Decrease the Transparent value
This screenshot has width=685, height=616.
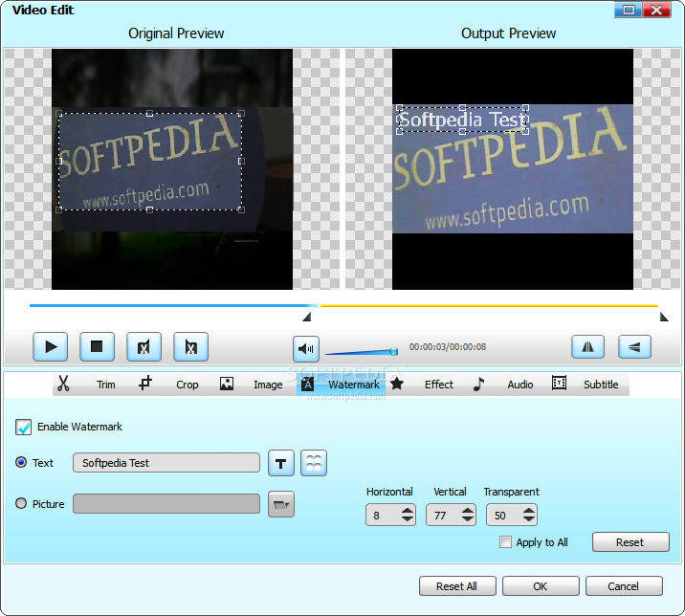point(529,519)
